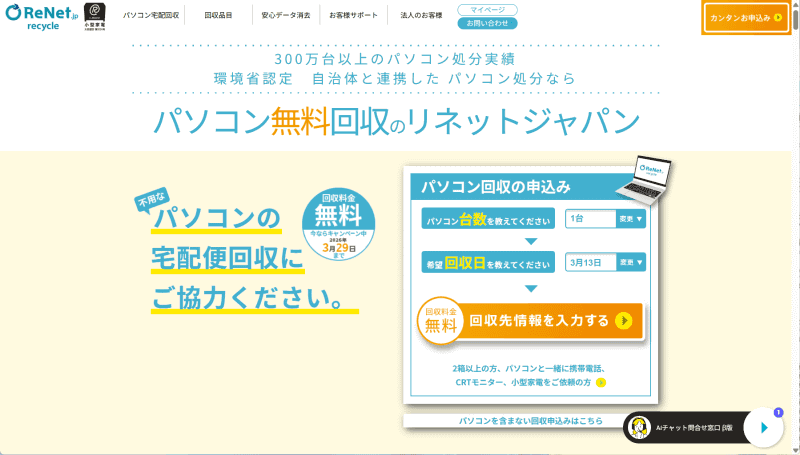Open the 回収品目 menu
Image resolution: width=800 pixels, height=455 pixels.
tap(218, 15)
